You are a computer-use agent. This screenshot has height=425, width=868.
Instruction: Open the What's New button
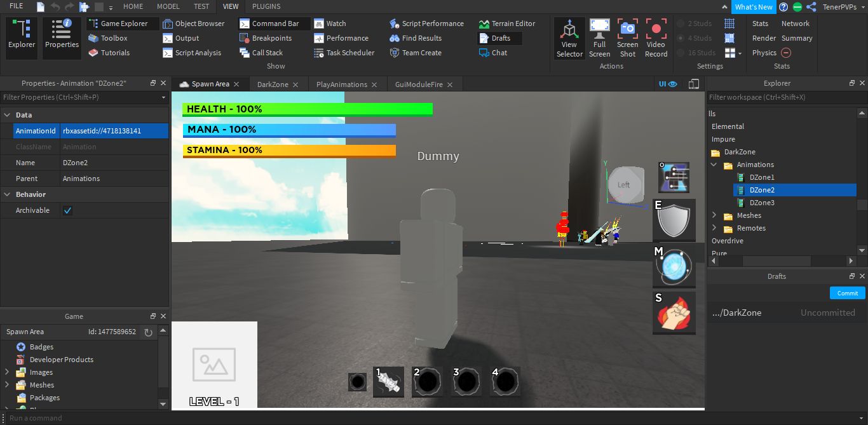tap(754, 7)
